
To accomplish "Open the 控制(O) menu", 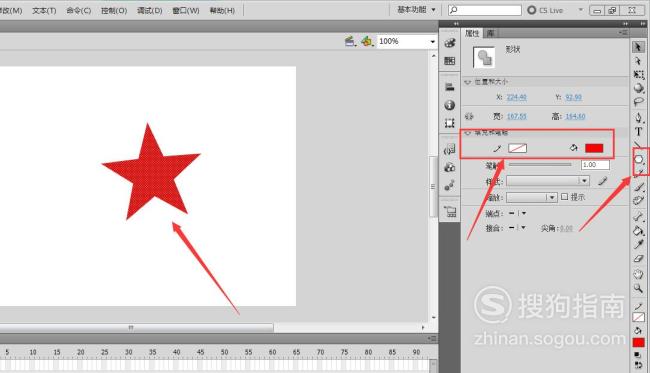I will (x=114, y=10).
